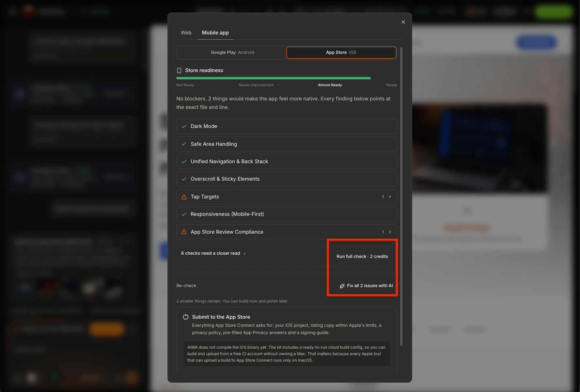Screen dimensions: 580x392
Task: Click the checkmark for Responsiveness (Mobile-First)
Action: [184, 214]
